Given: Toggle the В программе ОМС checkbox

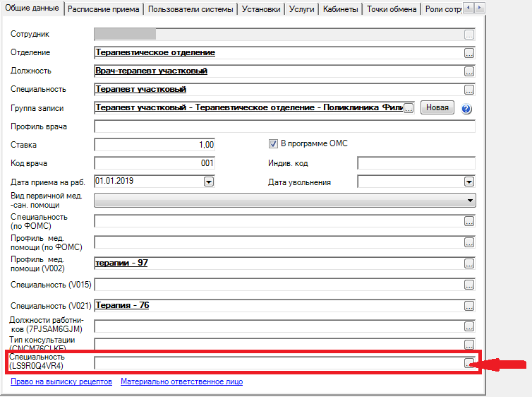Looking at the screenshot, I should click(x=274, y=144).
